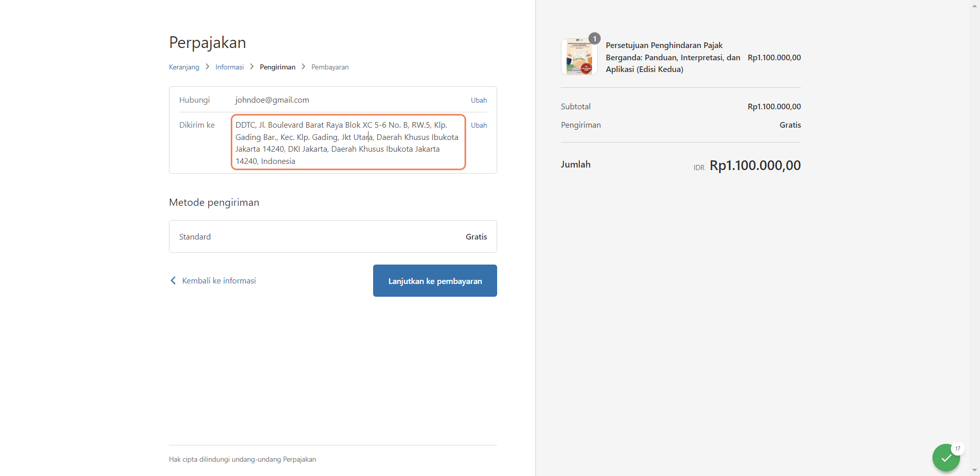Return via Kembali ke informasi link
Viewport: 980px width, 476px height.
219,280
